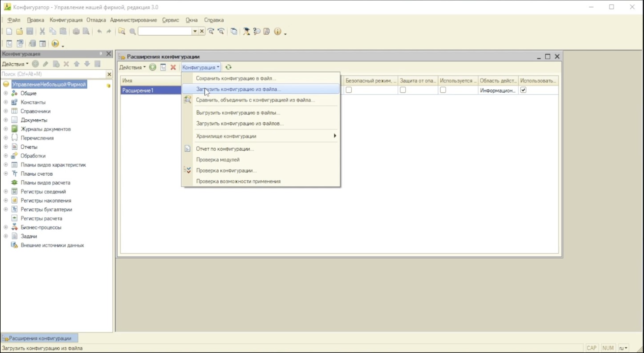Open Действия dropdown in Конфигурация panel
This screenshot has height=353, width=644.
click(15, 64)
